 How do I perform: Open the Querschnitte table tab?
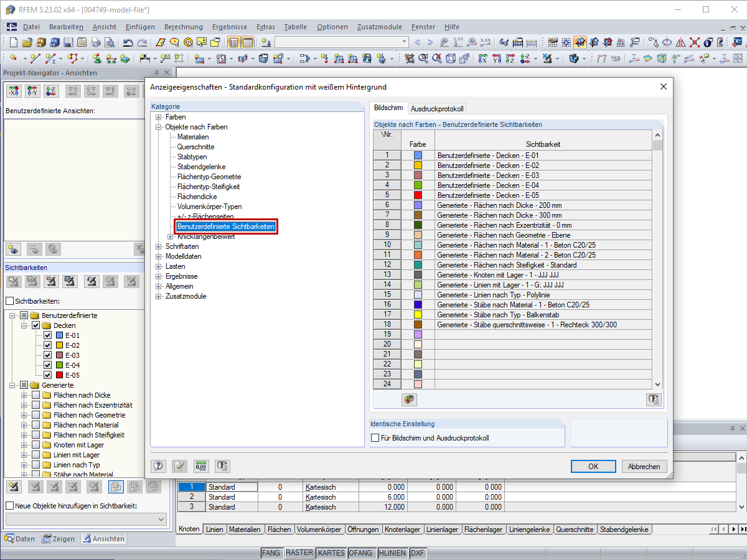coord(575,530)
